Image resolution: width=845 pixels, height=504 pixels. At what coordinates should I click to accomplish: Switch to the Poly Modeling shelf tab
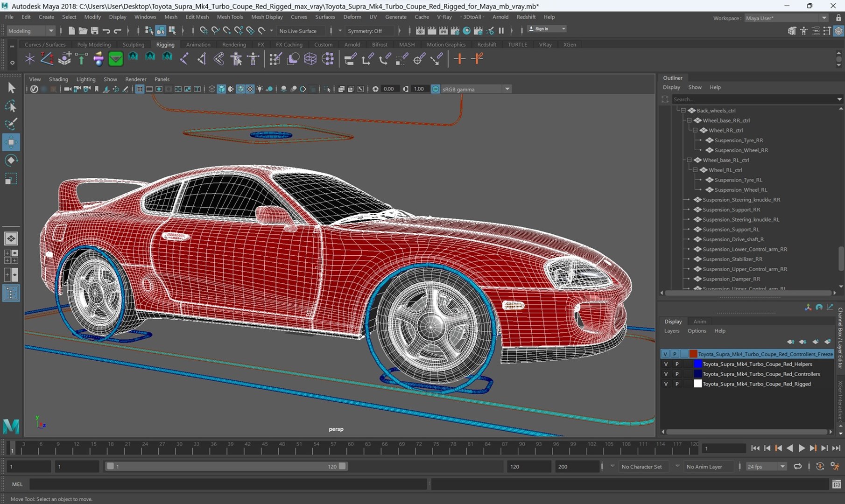[94, 45]
